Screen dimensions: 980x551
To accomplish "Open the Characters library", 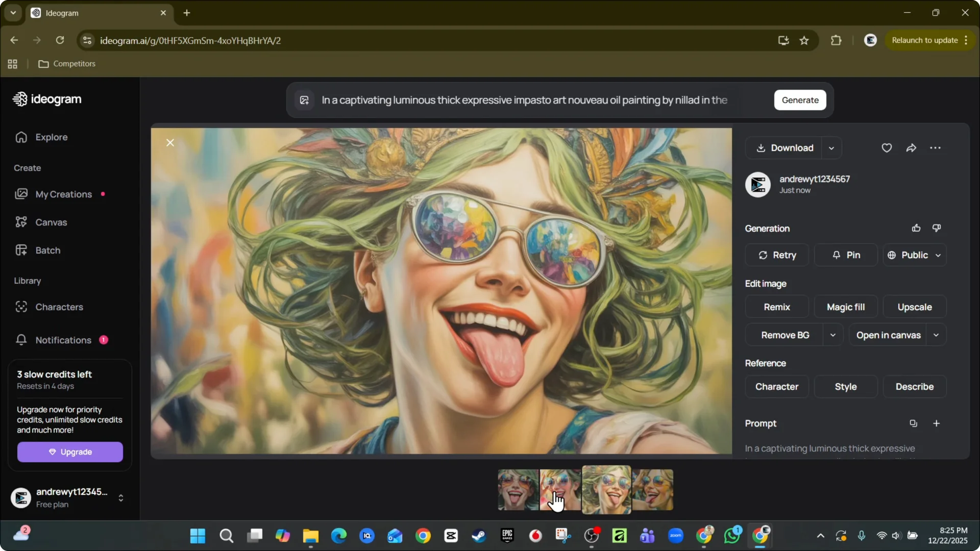I will point(59,307).
